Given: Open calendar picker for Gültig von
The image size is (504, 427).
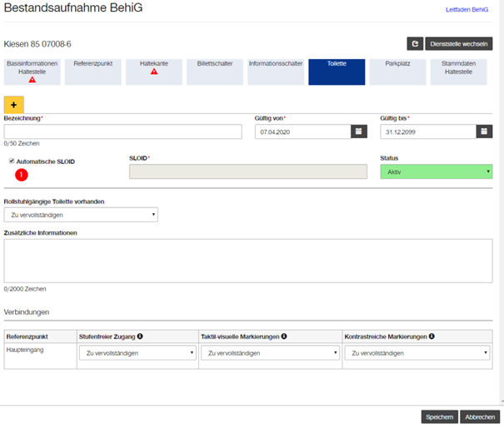Looking at the screenshot, I should point(359,132).
